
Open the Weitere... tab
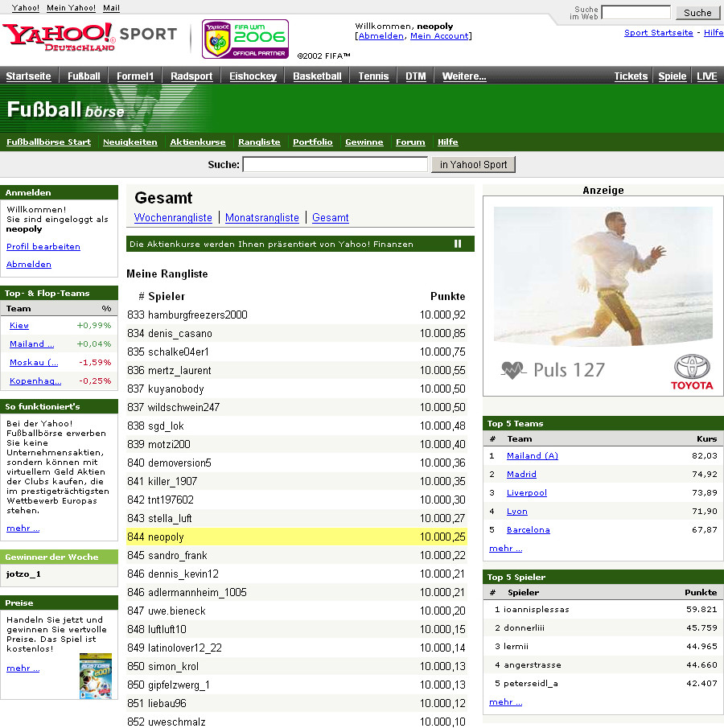click(464, 76)
